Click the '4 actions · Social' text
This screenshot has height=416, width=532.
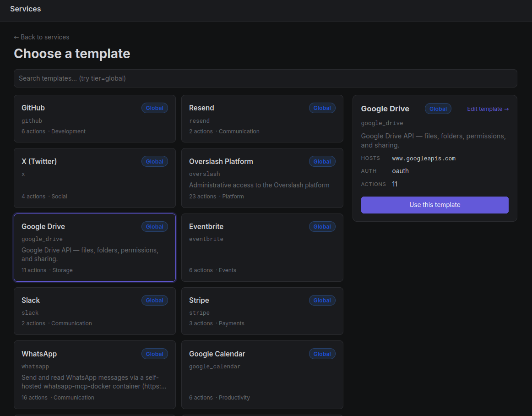44,196
